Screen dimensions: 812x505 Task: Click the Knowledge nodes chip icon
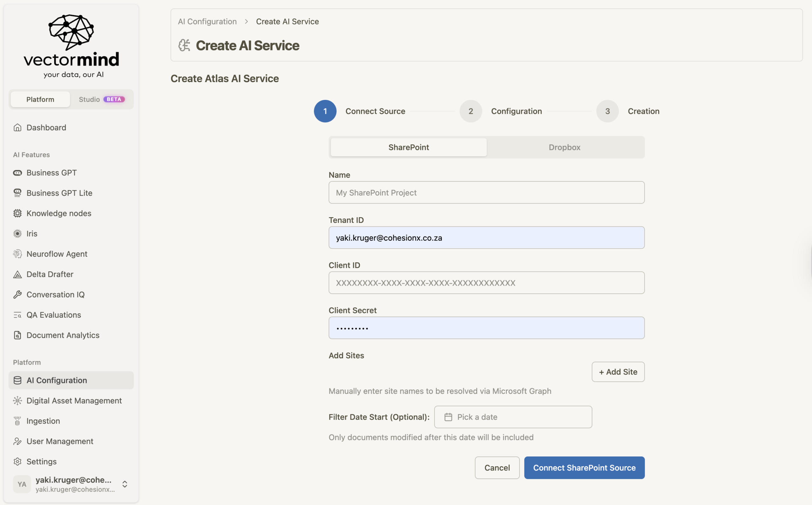click(17, 213)
